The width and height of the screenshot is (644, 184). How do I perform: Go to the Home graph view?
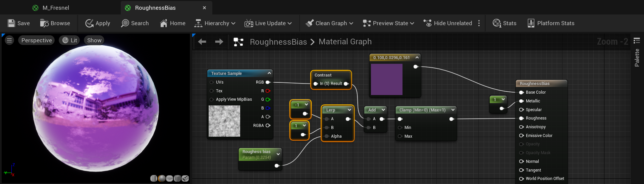164,23
